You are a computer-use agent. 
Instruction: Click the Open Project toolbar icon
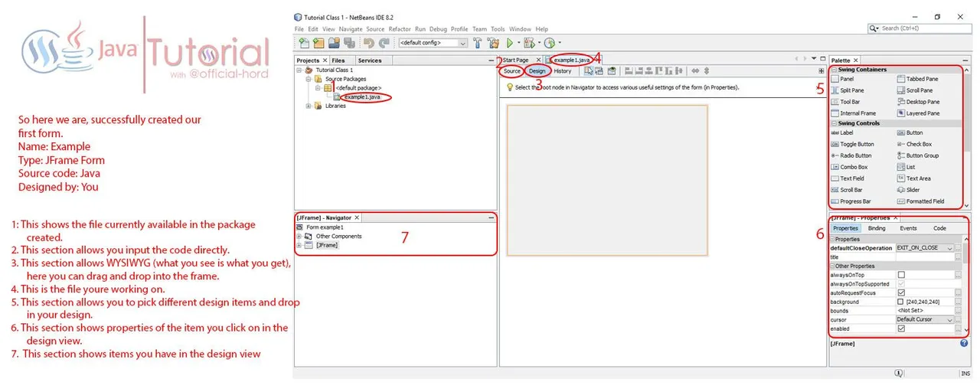[x=334, y=43]
